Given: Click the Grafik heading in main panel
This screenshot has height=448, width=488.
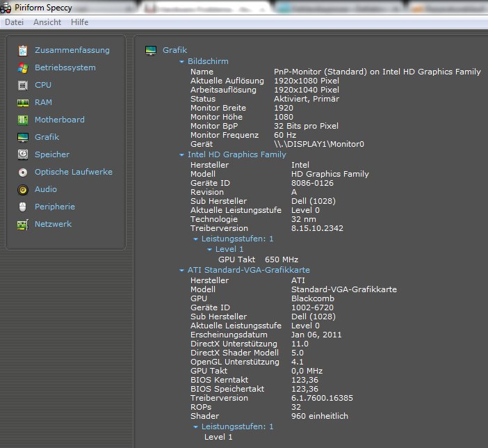Looking at the screenshot, I should [x=175, y=50].
